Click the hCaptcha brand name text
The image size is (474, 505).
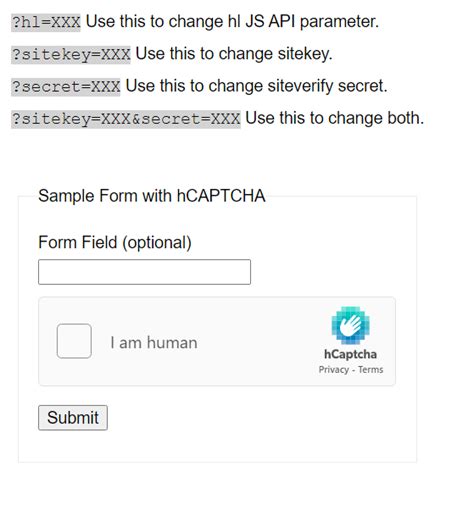(x=350, y=354)
